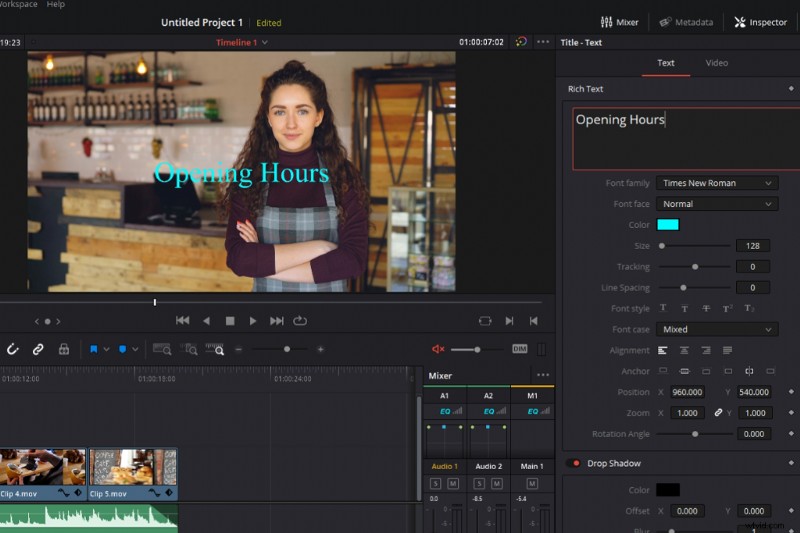
Task: Go to next clip icon
Action: pyautogui.click(x=509, y=321)
